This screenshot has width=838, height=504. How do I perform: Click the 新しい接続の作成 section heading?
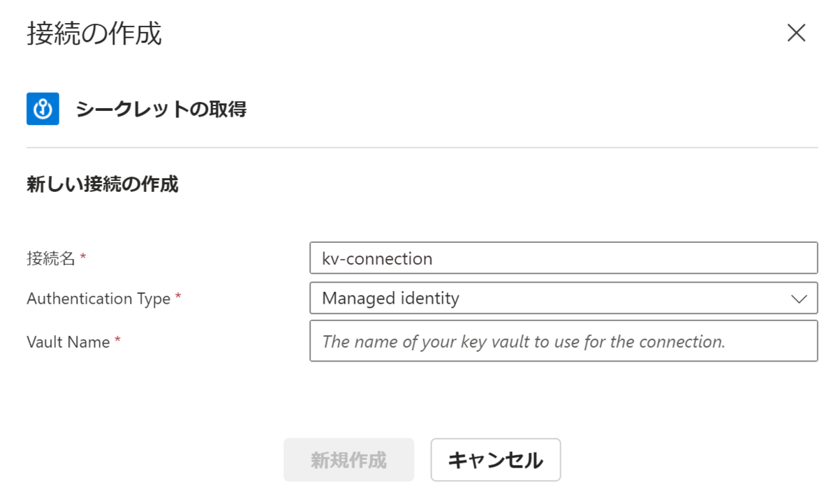103,185
